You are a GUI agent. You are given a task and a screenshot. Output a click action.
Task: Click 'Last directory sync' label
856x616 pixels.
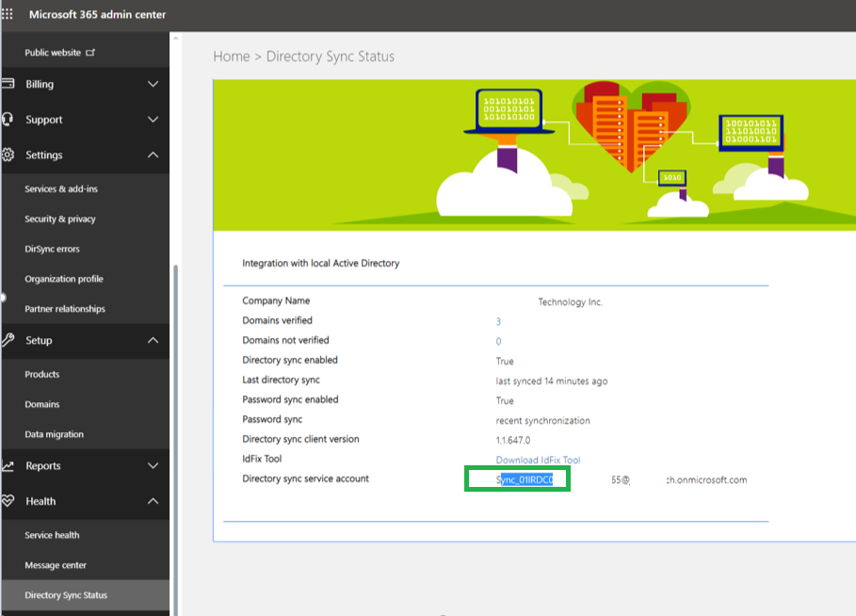pos(282,381)
